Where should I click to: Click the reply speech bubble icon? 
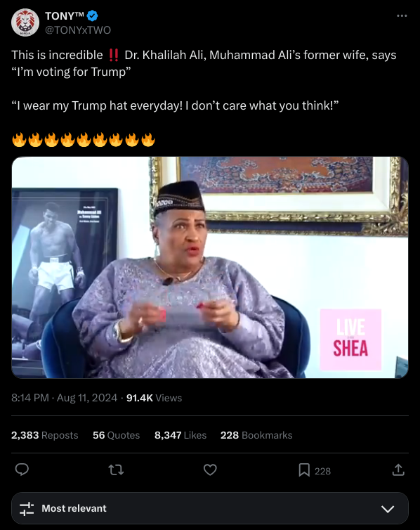click(22, 470)
